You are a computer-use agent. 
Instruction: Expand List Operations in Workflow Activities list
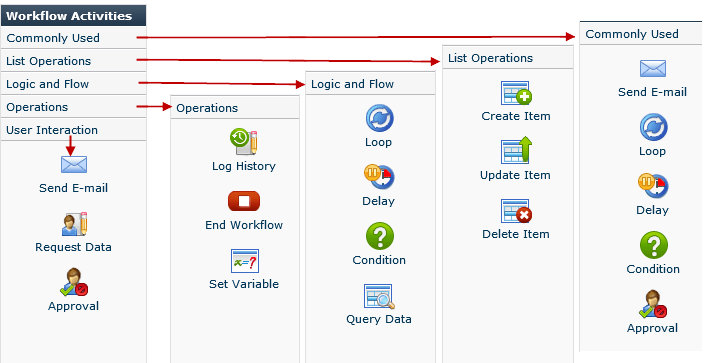73,61
